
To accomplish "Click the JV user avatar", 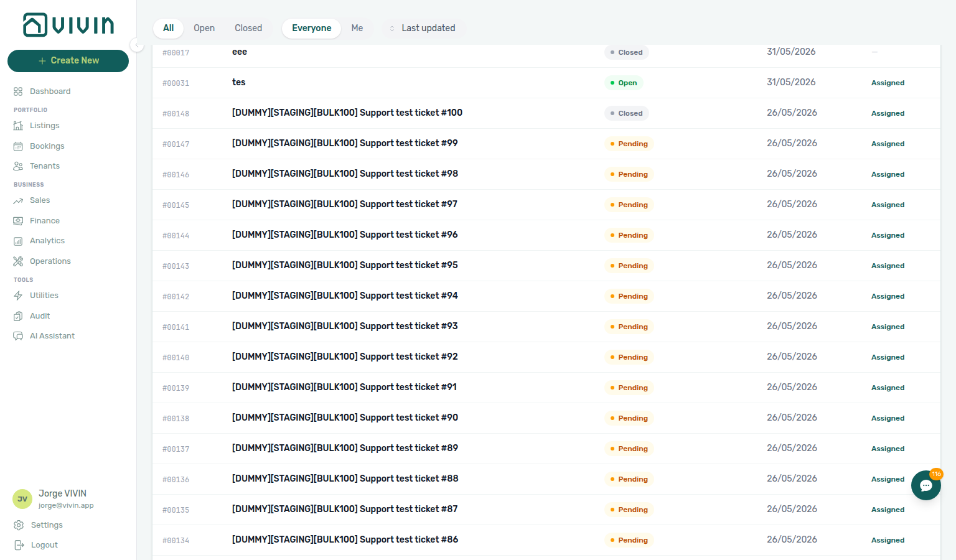I will tap(22, 499).
